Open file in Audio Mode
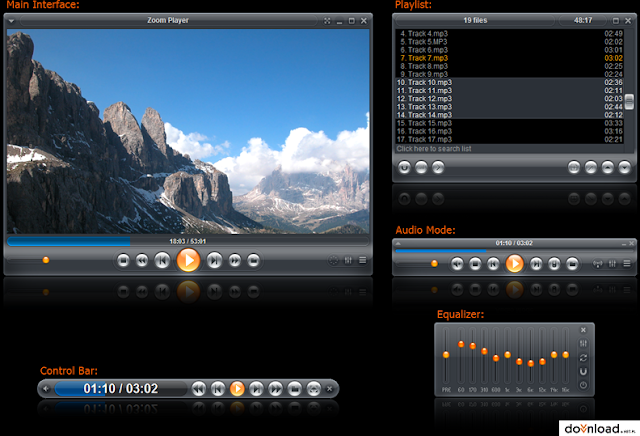 click(x=572, y=264)
